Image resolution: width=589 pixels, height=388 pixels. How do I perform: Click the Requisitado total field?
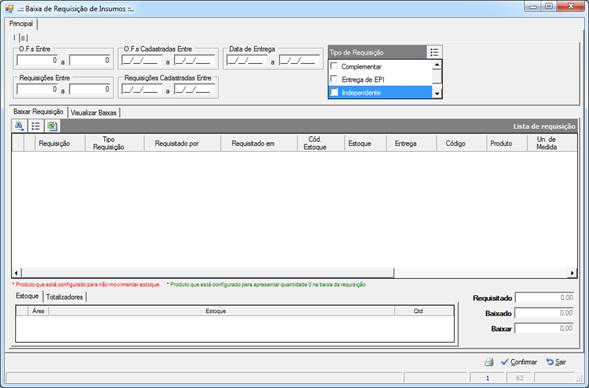tap(545, 298)
